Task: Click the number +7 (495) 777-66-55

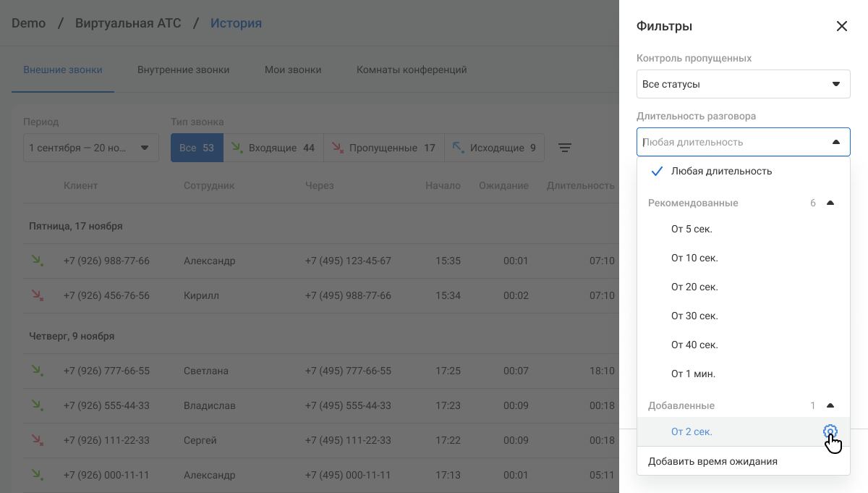Action: click(348, 371)
